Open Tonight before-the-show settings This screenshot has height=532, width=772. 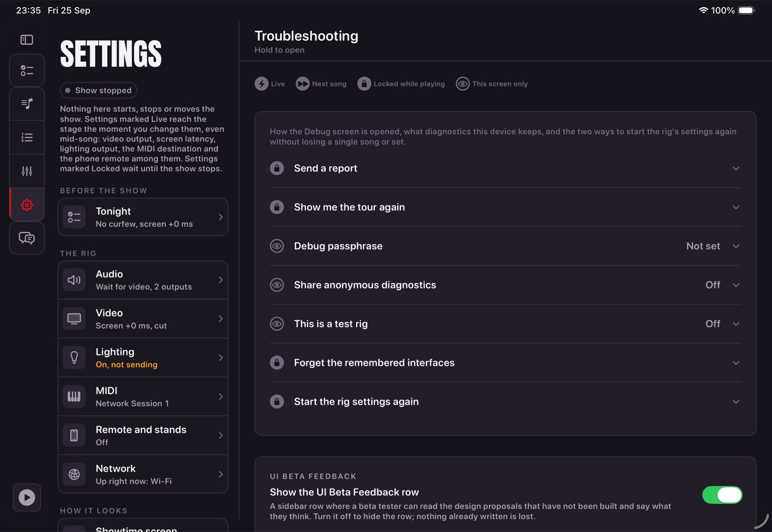(143, 217)
